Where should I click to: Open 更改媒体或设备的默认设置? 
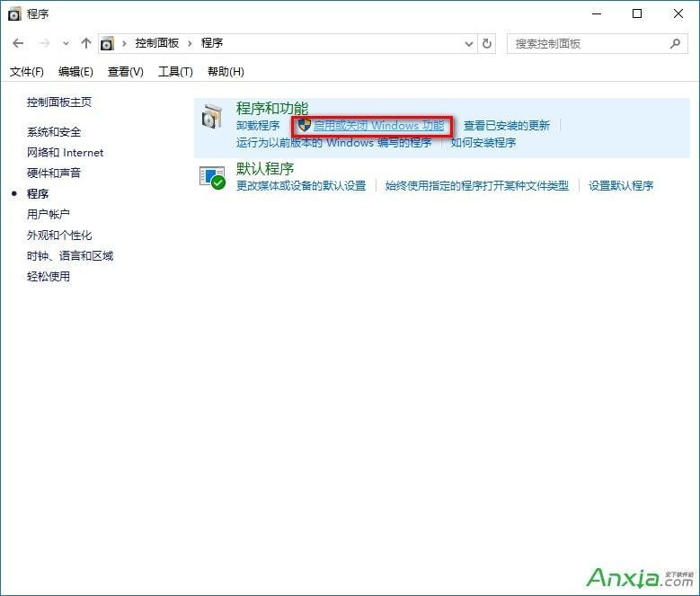301,186
